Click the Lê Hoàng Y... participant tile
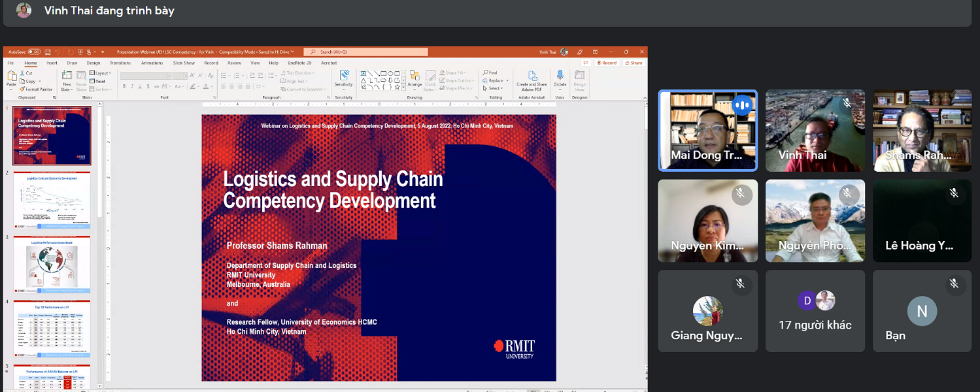This screenshot has height=392, width=980. (x=922, y=221)
